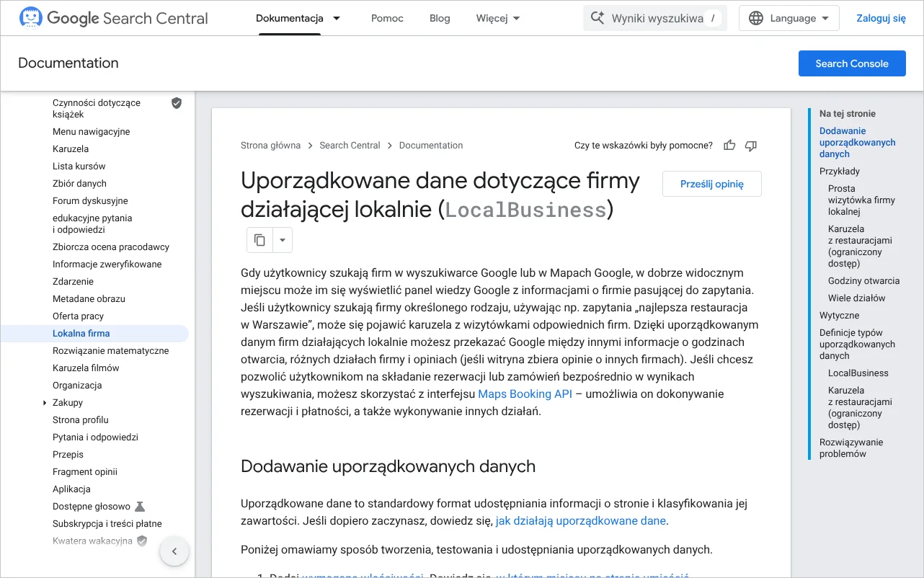Expand the Więcej menu
This screenshot has height=578, width=924.
point(499,18)
